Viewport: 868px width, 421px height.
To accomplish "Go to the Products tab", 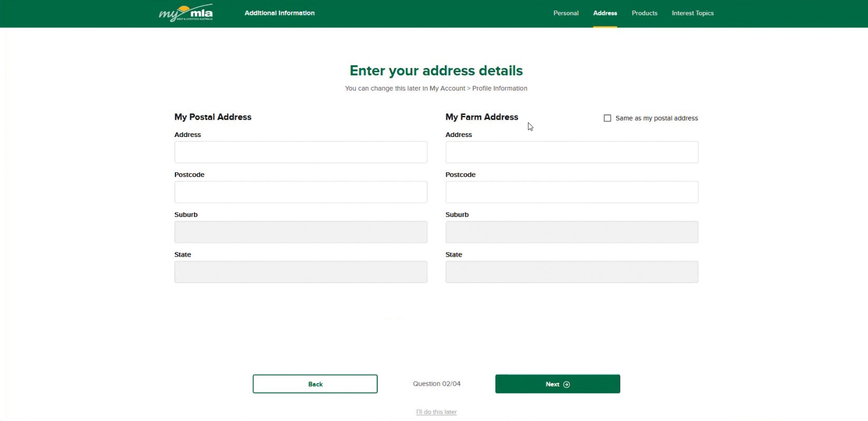I will (x=644, y=13).
